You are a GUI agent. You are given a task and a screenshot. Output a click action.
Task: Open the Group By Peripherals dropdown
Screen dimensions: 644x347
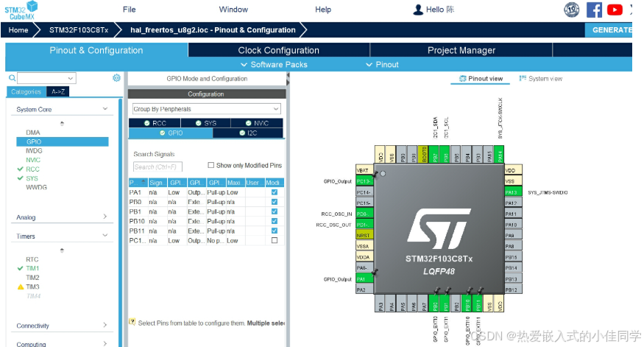(x=207, y=109)
